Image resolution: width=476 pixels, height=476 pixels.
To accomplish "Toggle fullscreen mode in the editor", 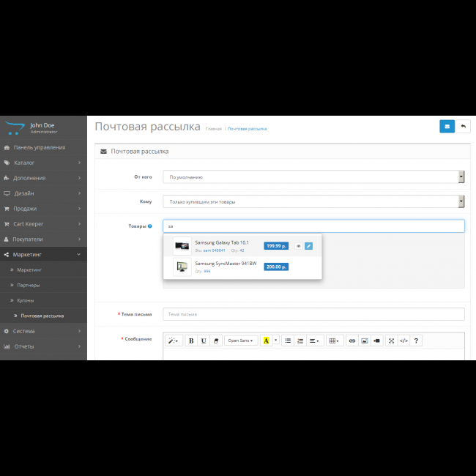I will click(391, 341).
